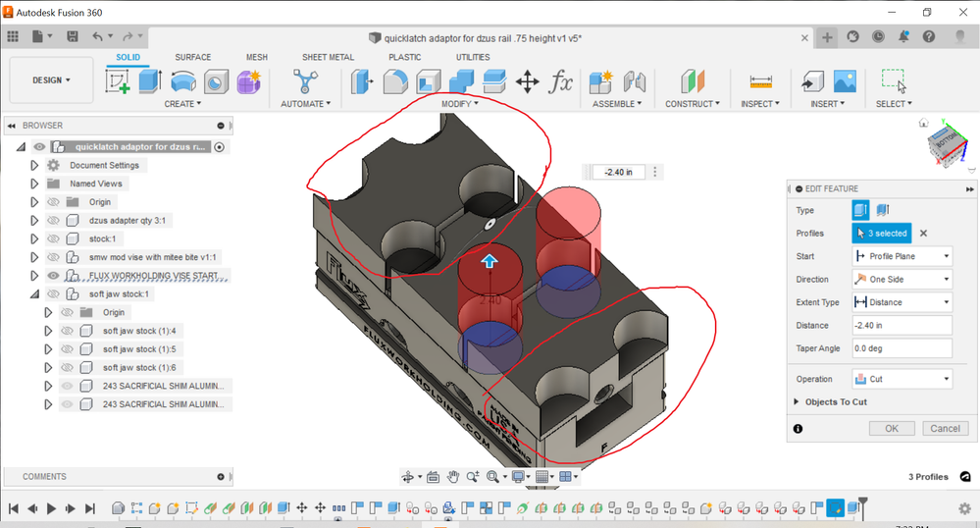
Task: Open the Operation Cut dropdown
Action: click(902, 379)
